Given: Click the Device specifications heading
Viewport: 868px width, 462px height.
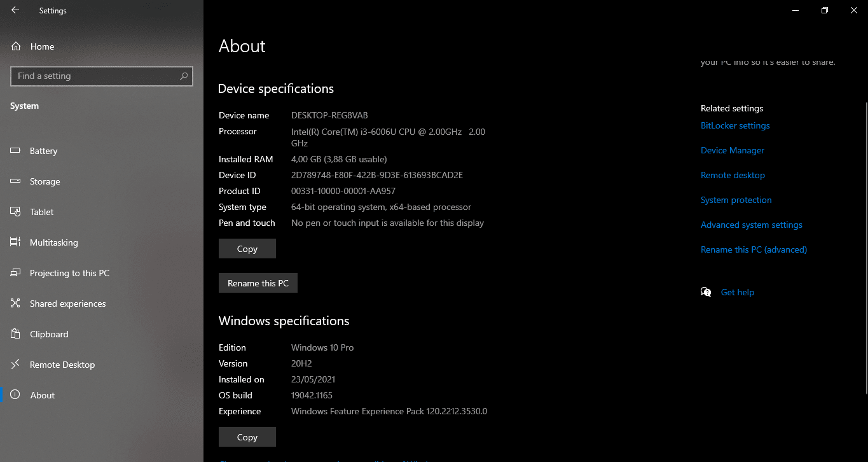Looking at the screenshot, I should 276,88.
